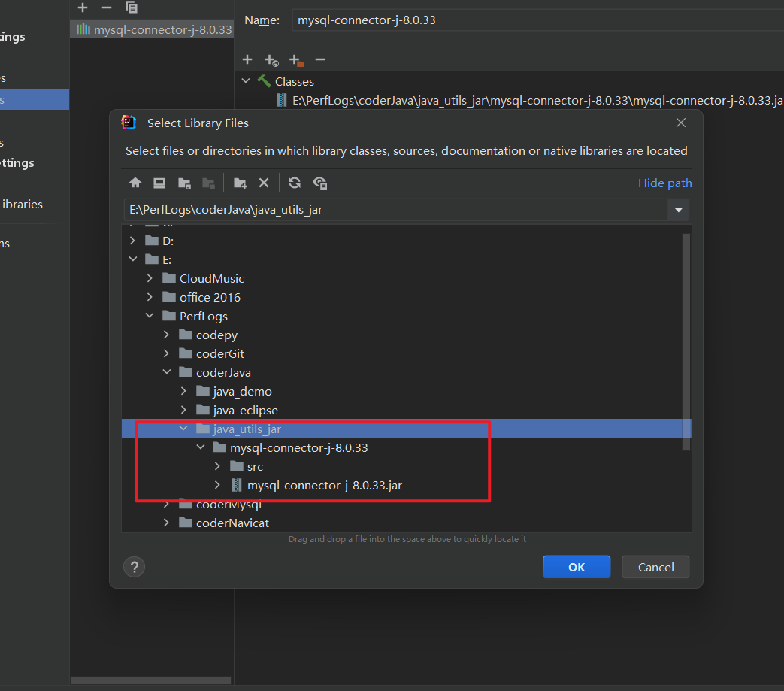Image resolution: width=784 pixels, height=691 pixels.
Task: Expand the coderNavicat folder
Action: [x=166, y=523]
